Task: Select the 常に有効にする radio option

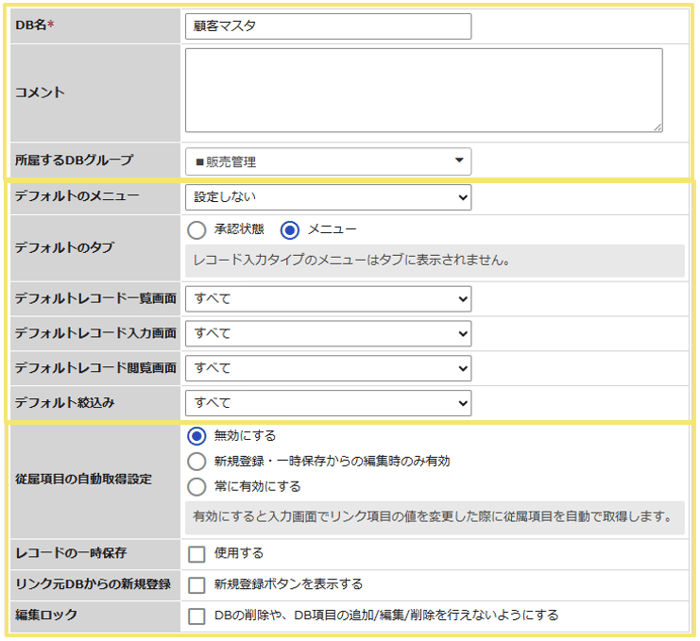Action: click(x=196, y=487)
